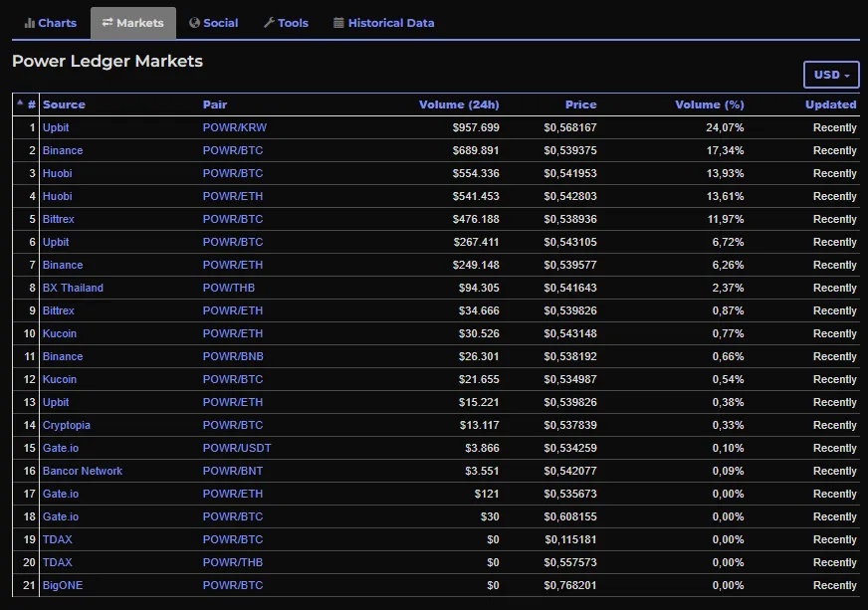Image resolution: width=868 pixels, height=610 pixels.
Task: Open the POWR/KRW pair link
Action: coord(235,127)
